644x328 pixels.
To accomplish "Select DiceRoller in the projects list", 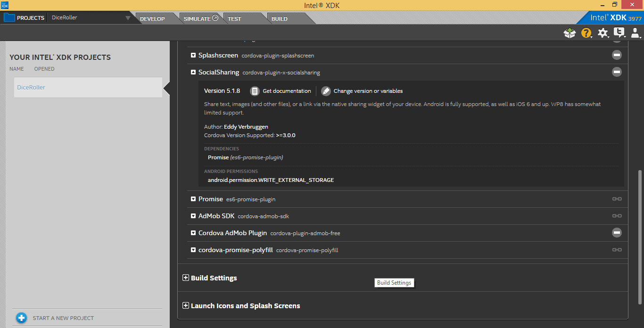I will 88,87.
